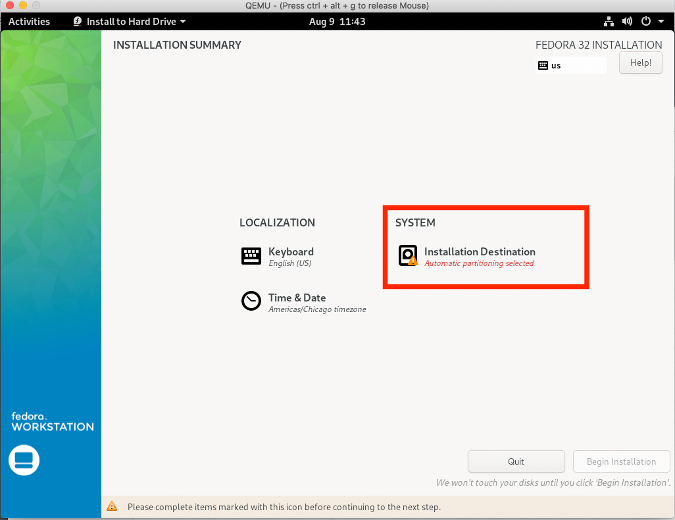Open the Installation Destination disk icon

click(x=408, y=256)
